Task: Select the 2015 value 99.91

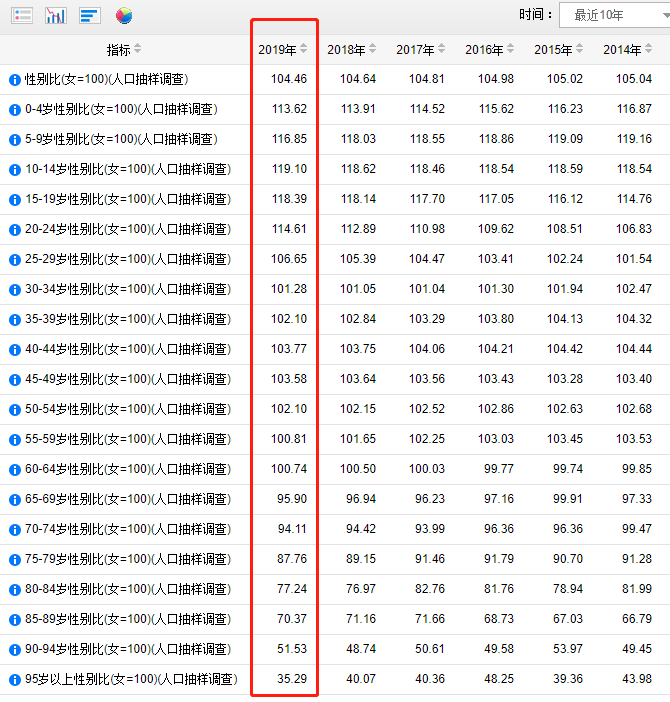Action: (568, 499)
